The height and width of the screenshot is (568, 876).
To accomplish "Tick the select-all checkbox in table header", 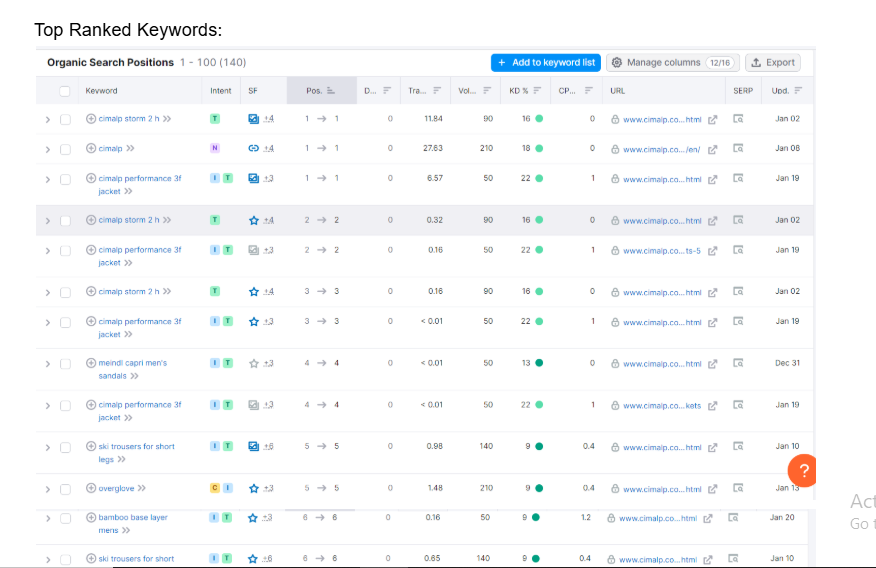I will pyautogui.click(x=65, y=91).
